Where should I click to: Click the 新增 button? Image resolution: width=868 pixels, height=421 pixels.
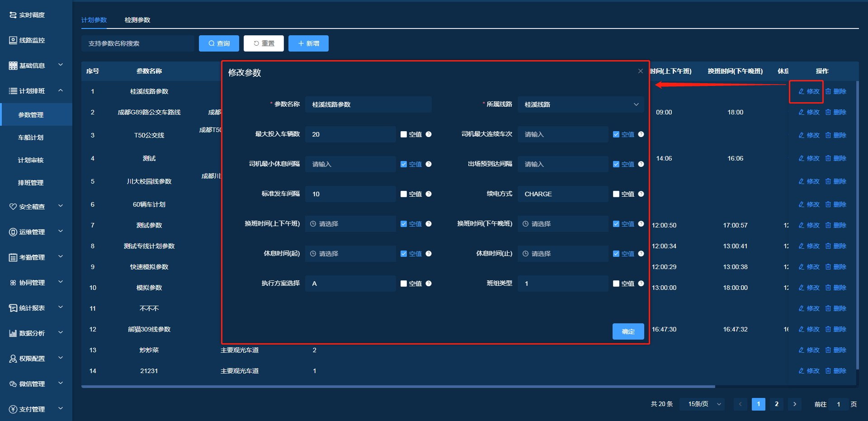(308, 43)
